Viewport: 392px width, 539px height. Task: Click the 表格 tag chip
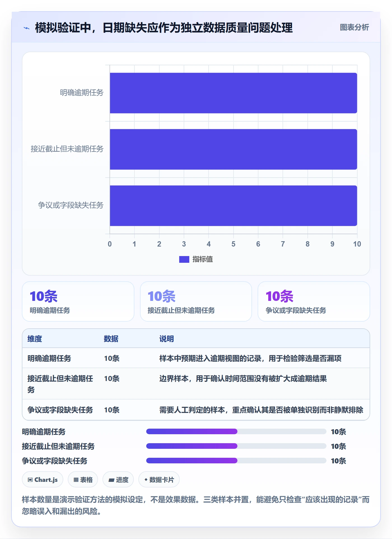pos(83,480)
